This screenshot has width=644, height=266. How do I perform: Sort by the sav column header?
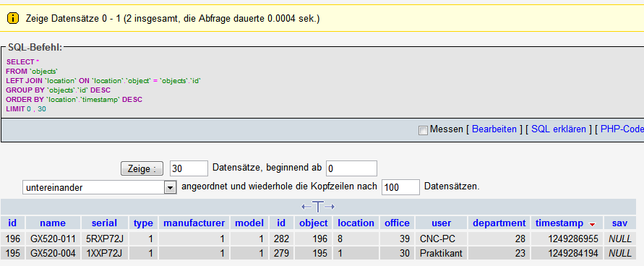619,223
